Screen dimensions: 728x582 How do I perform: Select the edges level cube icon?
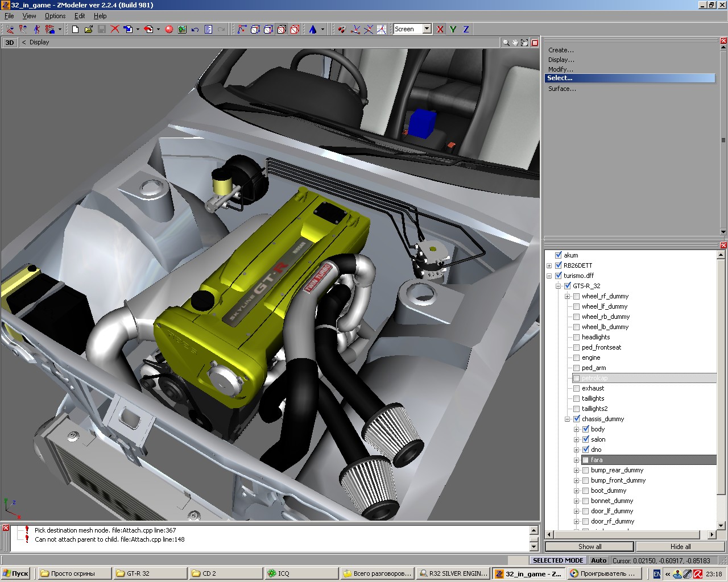coord(255,29)
